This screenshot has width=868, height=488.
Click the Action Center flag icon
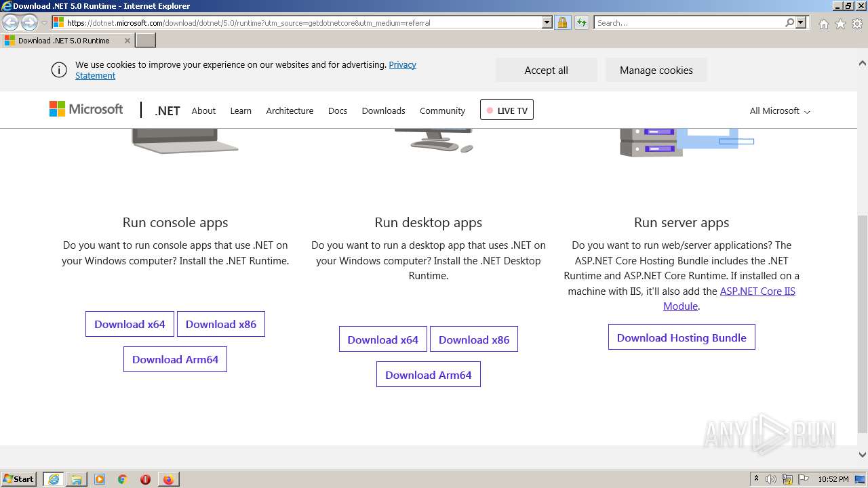click(803, 479)
